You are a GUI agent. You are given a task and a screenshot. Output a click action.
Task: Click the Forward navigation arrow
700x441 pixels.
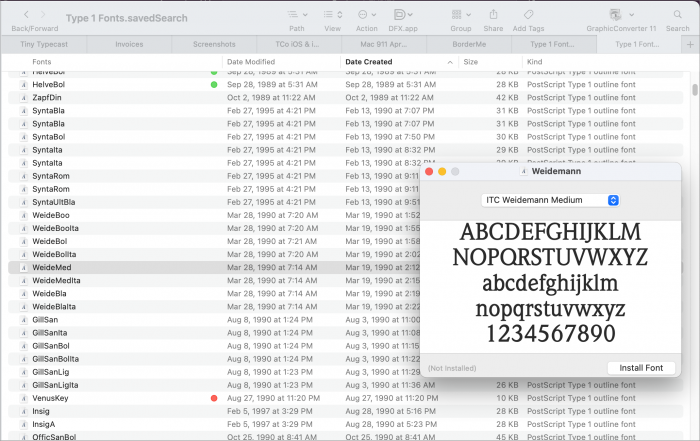[46, 15]
